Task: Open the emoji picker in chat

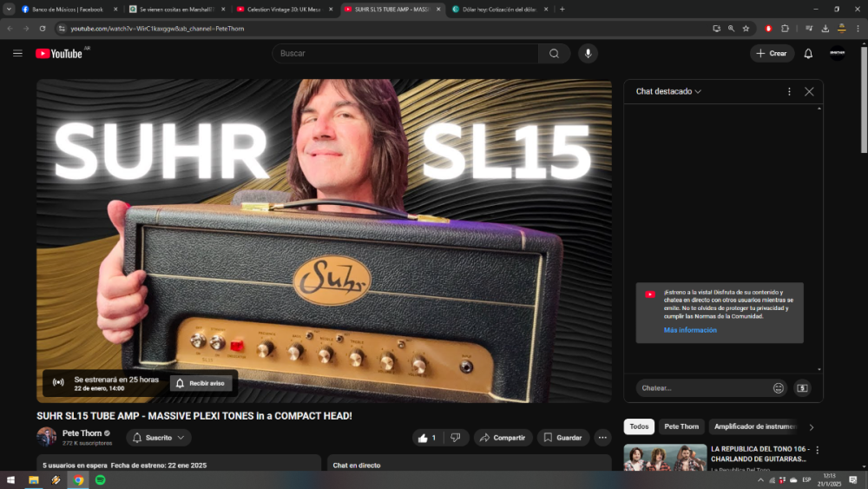Action: pos(779,388)
